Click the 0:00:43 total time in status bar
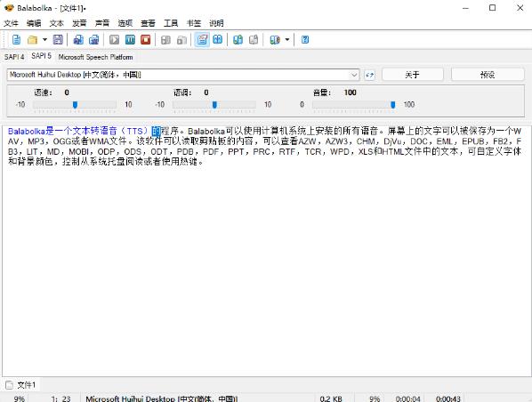The image size is (532, 402). click(447, 399)
